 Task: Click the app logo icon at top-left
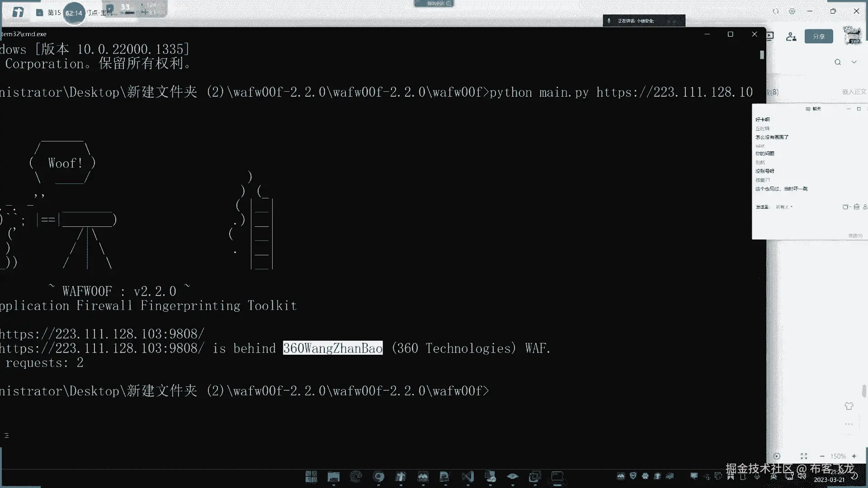pyautogui.click(x=18, y=12)
